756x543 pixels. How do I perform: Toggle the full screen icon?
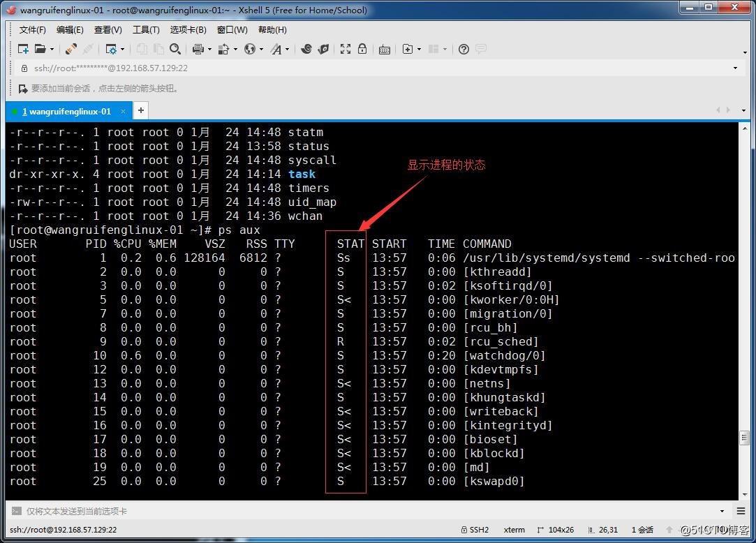pos(346,49)
